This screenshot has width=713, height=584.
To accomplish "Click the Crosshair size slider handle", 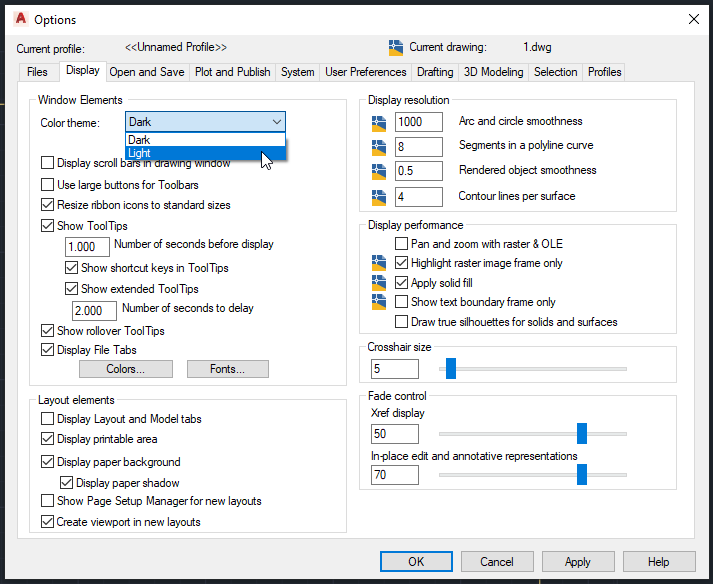I will click(451, 368).
